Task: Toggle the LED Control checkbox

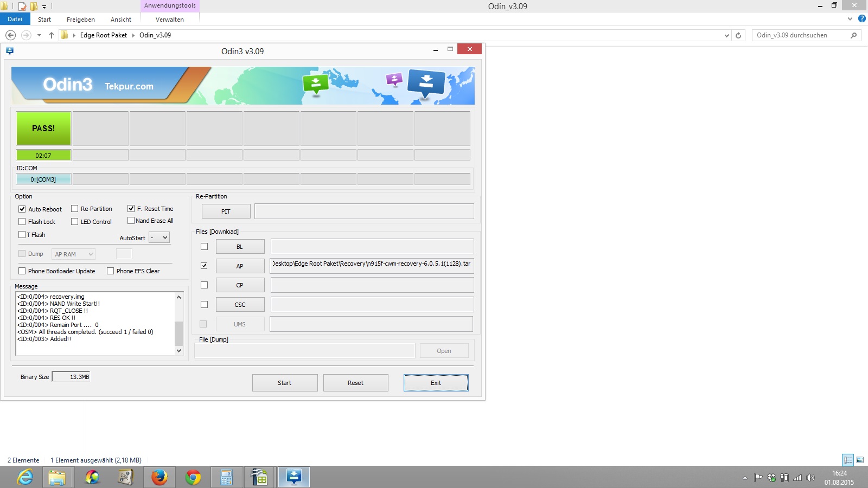Action: (x=75, y=221)
